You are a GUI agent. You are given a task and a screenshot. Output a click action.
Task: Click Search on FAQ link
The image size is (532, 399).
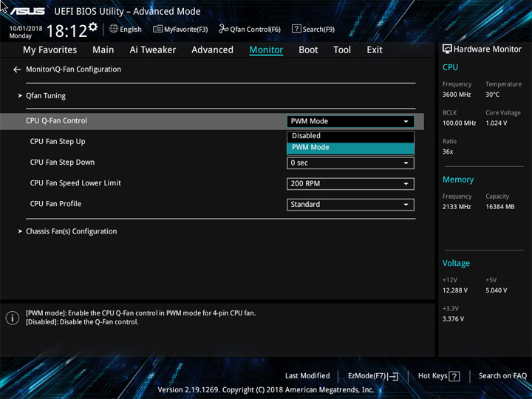coord(502,376)
